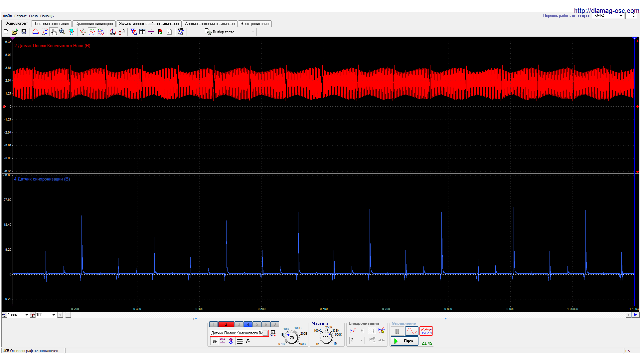Start acquisition with Пуск button
644x355 pixels.
[x=404, y=341]
